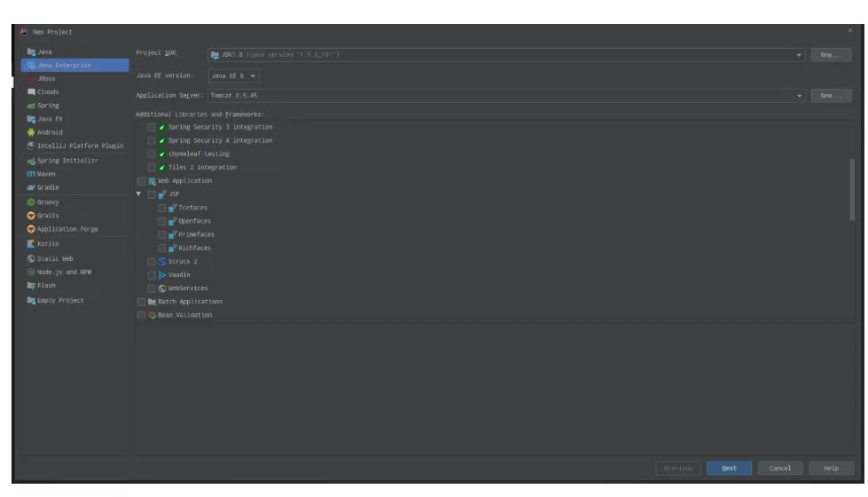Click the Flash folder icon

31,286
